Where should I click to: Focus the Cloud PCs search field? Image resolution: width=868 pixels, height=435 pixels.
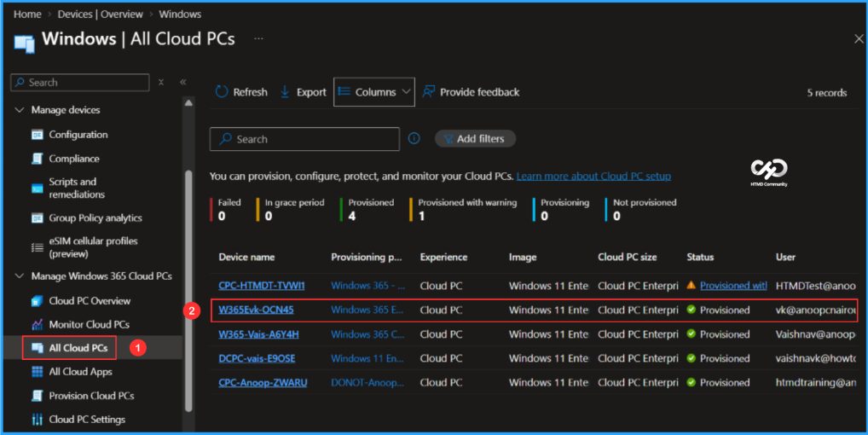point(304,139)
